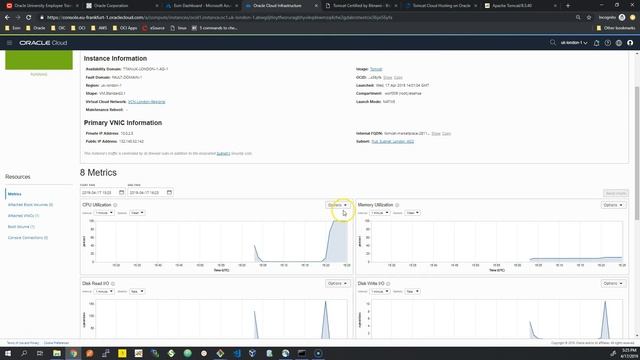Open the uk-london-1 region selector
The width and height of the screenshot is (640, 360).
573,43
